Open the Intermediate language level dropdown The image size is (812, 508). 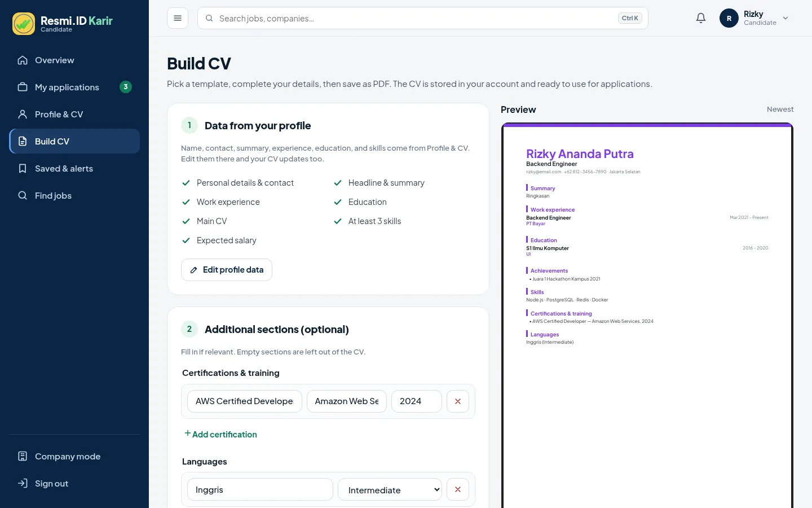coord(390,489)
